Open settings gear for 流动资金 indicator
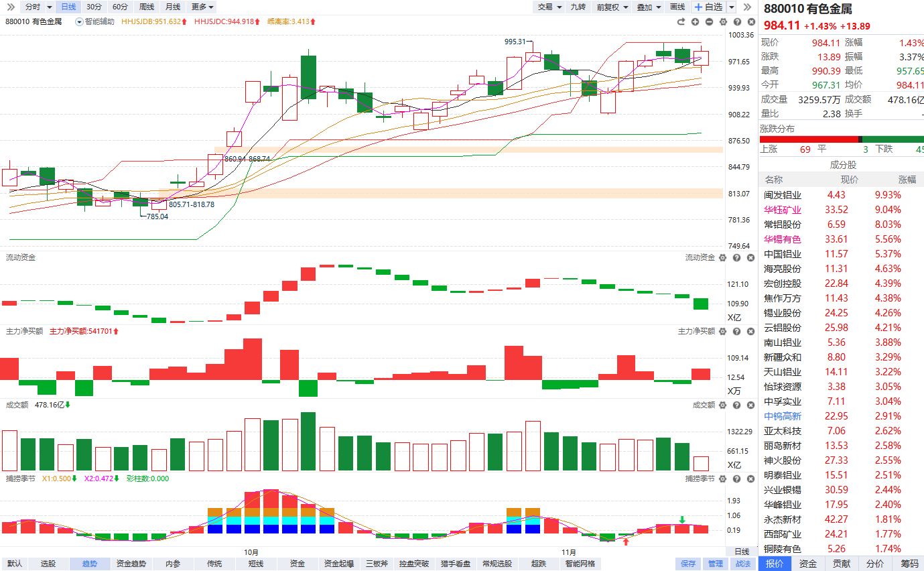Image resolution: width=924 pixels, height=571 pixels. coord(722,257)
